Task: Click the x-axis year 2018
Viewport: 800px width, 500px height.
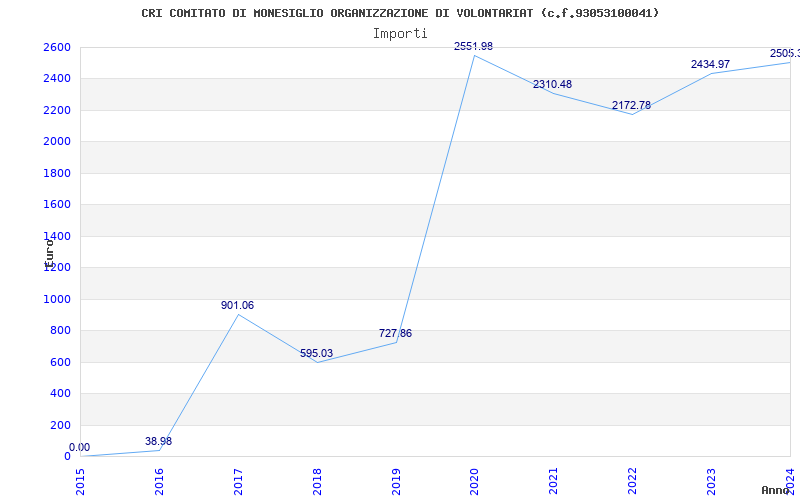Action: [317, 481]
